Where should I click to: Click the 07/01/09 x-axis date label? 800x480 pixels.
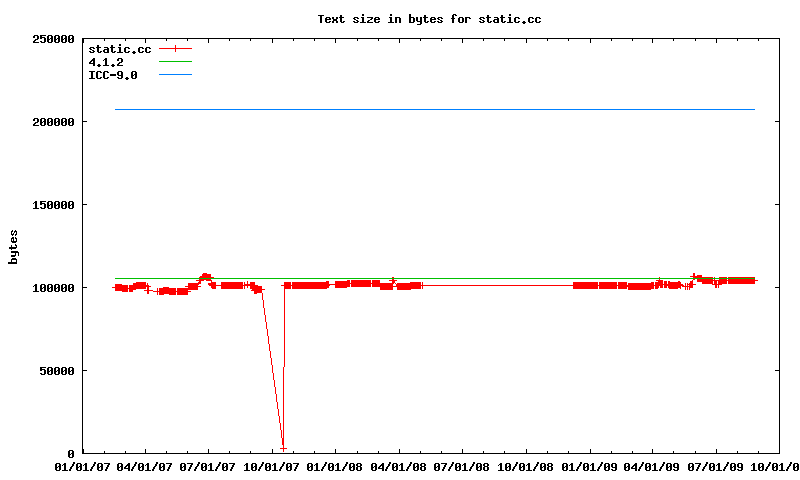[715, 466]
